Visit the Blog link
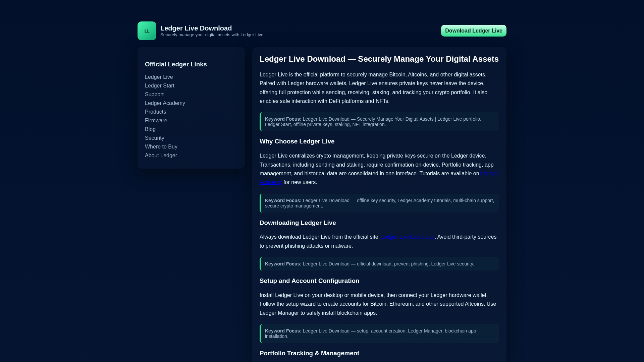Screen dimensions: 644x362 (150, 129)
